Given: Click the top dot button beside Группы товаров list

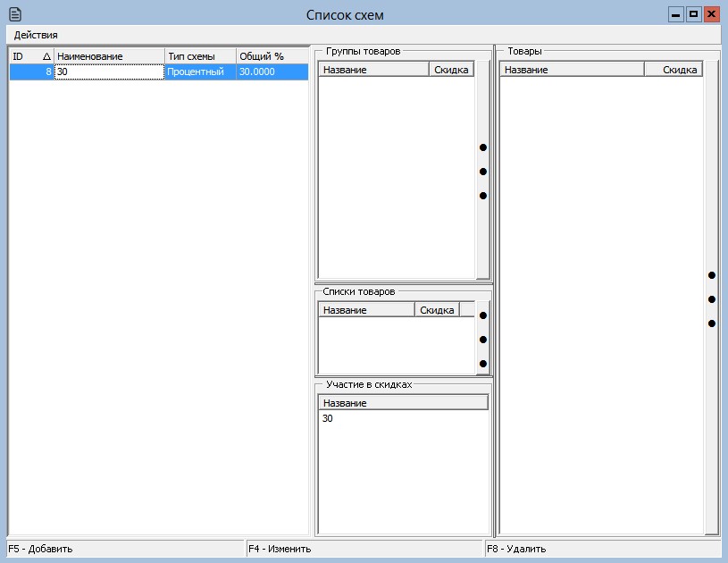Looking at the screenshot, I should (x=483, y=147).
